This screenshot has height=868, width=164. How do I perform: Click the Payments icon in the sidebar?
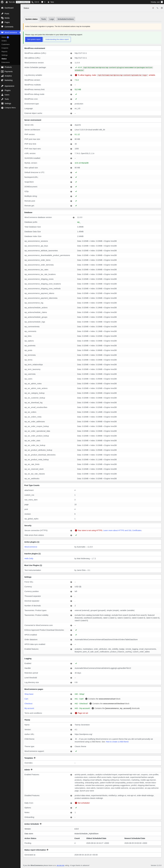(2, 71)
